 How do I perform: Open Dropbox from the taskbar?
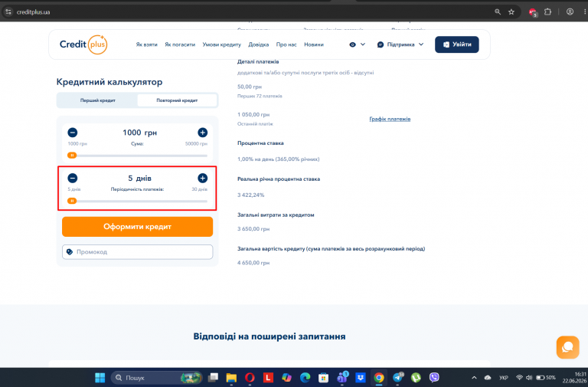pos(361,378)
